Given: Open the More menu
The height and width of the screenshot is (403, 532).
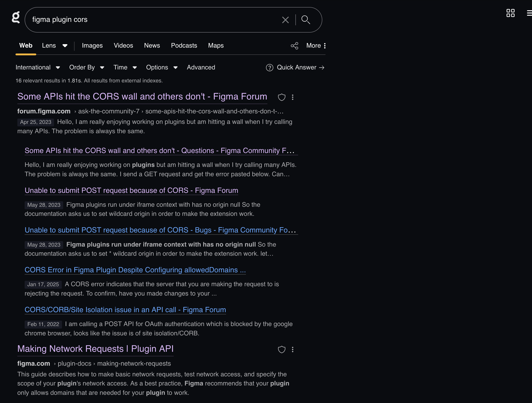Looking at the screenshot, I should point(316,46).
